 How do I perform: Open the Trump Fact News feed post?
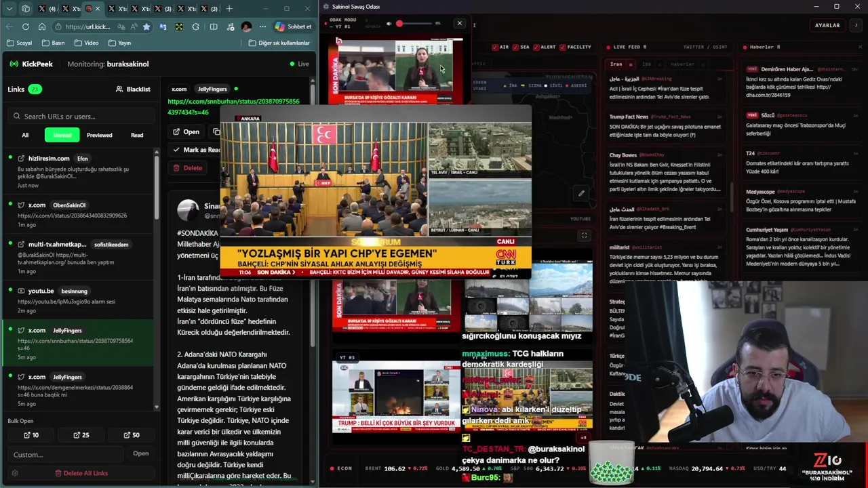[666, 125]
